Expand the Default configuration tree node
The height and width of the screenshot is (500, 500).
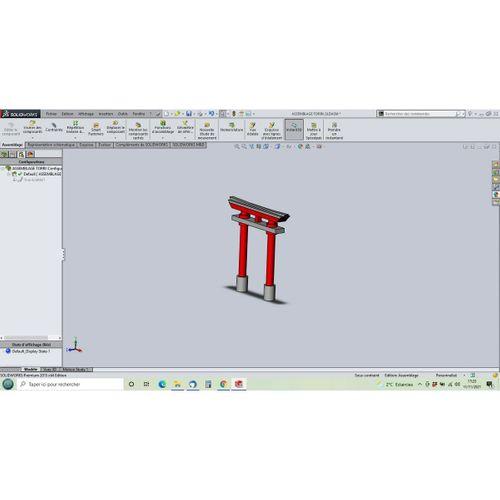point(9,174)
